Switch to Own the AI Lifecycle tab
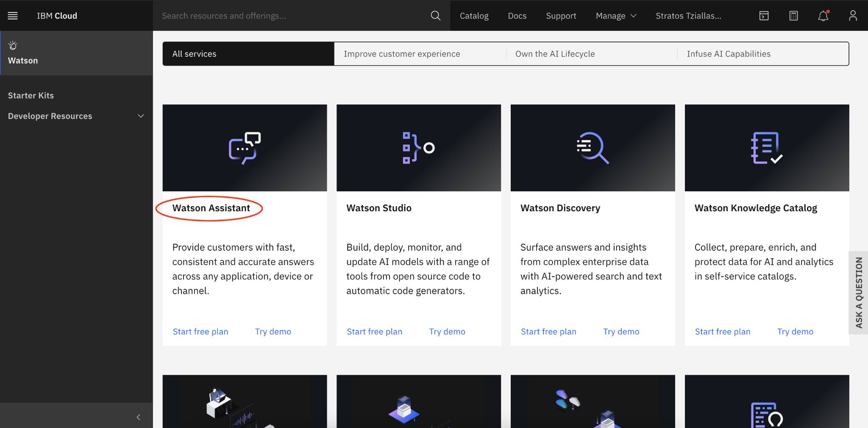The image size is (868, 428). [x=592, y=54]
